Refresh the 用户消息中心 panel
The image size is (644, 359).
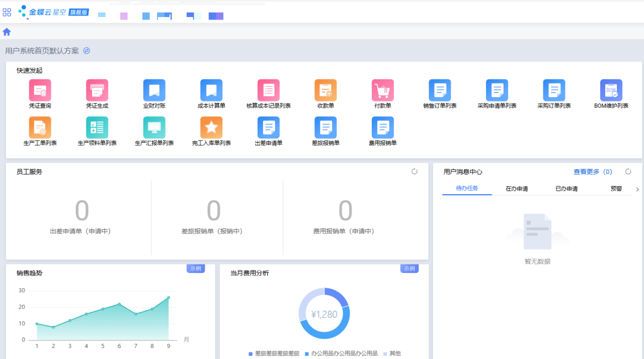point(628,171)
